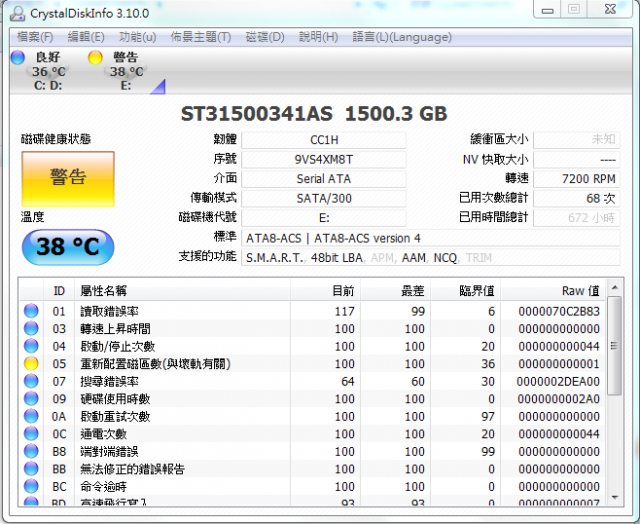Viewport: 640px width, 524px height.
Task: Click the buffer size field showing 未知
Action: click(577, 140)
